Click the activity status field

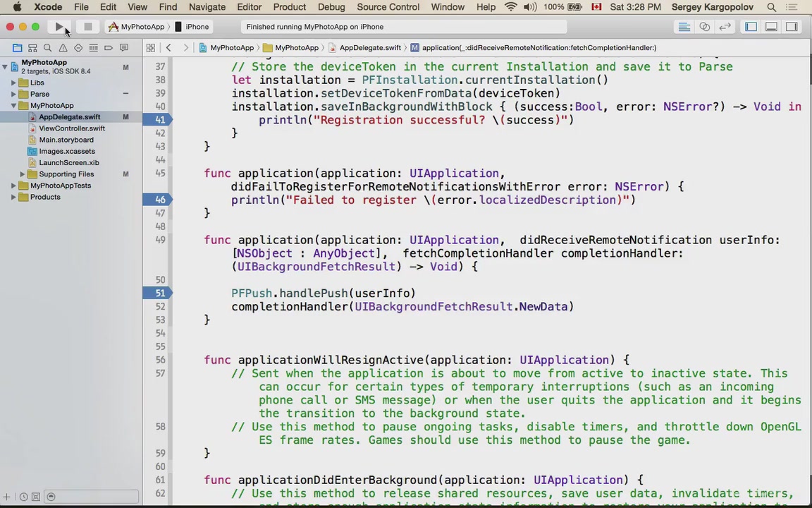[404, 26]
